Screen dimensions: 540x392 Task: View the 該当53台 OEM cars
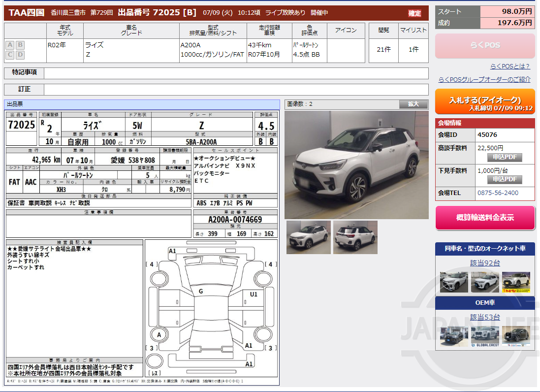tap(485, 317)
